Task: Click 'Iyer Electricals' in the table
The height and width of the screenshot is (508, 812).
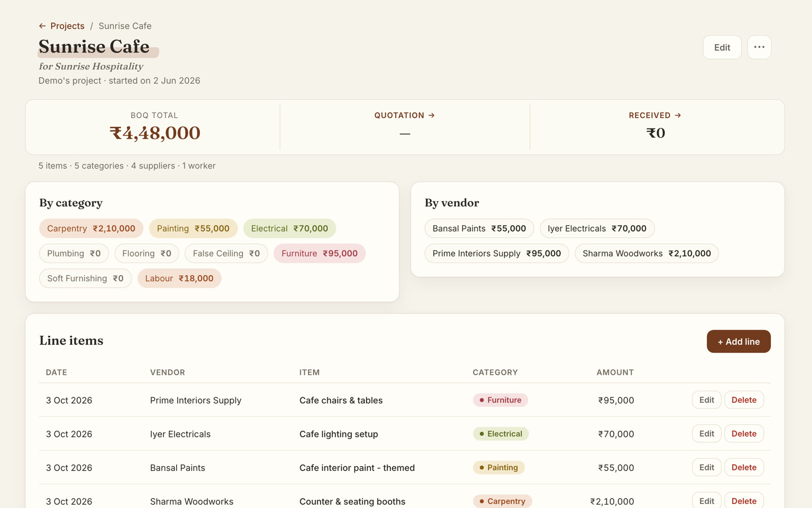Action: point(180,434)
